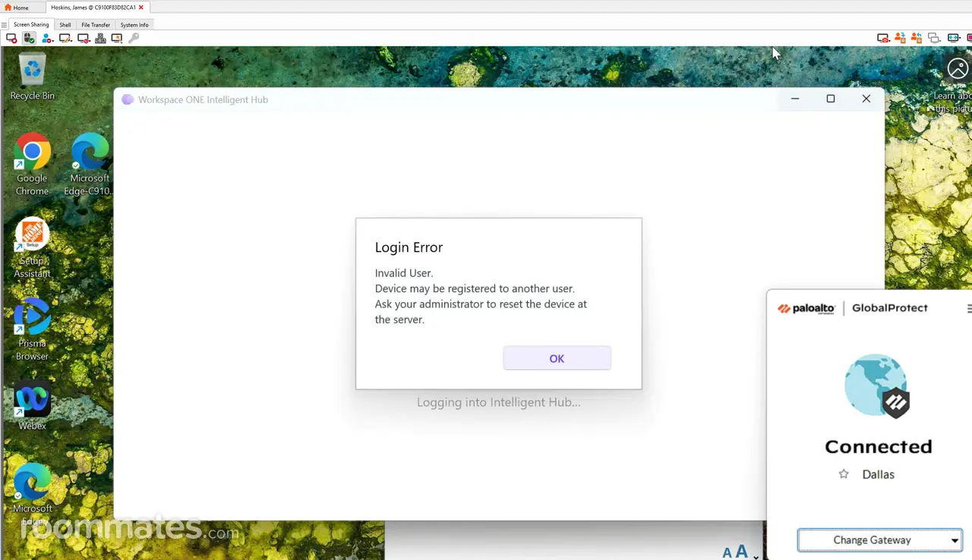Click the Recycle Bin desktop icon
This screenshot has width=972, height=560.
pyautogui.click(x=32, y=76)
